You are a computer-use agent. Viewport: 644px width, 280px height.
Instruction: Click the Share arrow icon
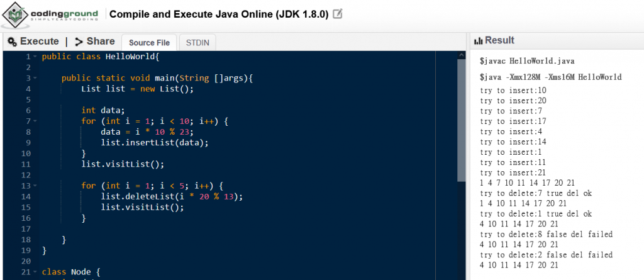point(79,42)
